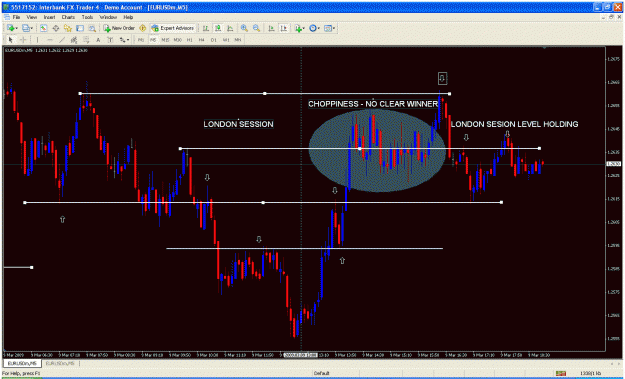
Task: Open the Market Watch window icon
Action: point(43,28)
